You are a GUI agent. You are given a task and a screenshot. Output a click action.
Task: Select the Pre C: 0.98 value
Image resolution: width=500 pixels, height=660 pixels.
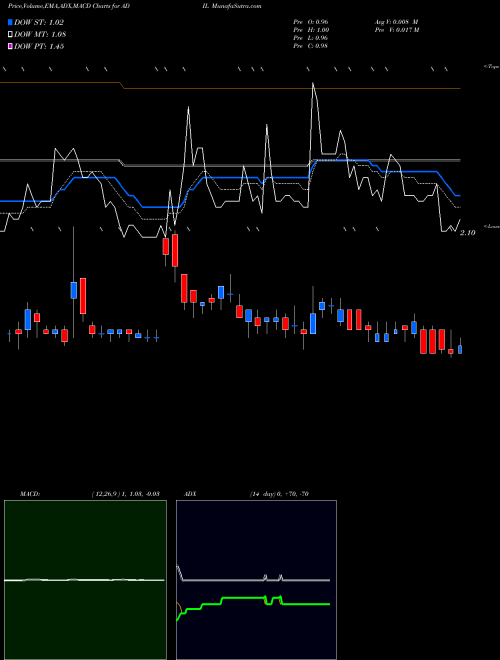tap(311, 46)
